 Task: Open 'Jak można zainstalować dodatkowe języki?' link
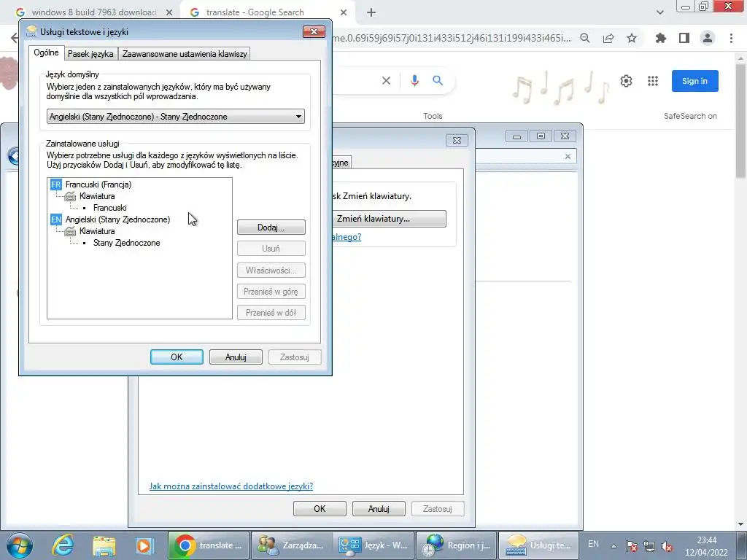[231, 486]
